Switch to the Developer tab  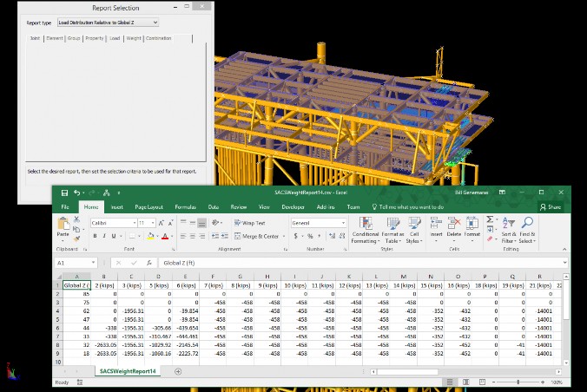pos(293,207)
